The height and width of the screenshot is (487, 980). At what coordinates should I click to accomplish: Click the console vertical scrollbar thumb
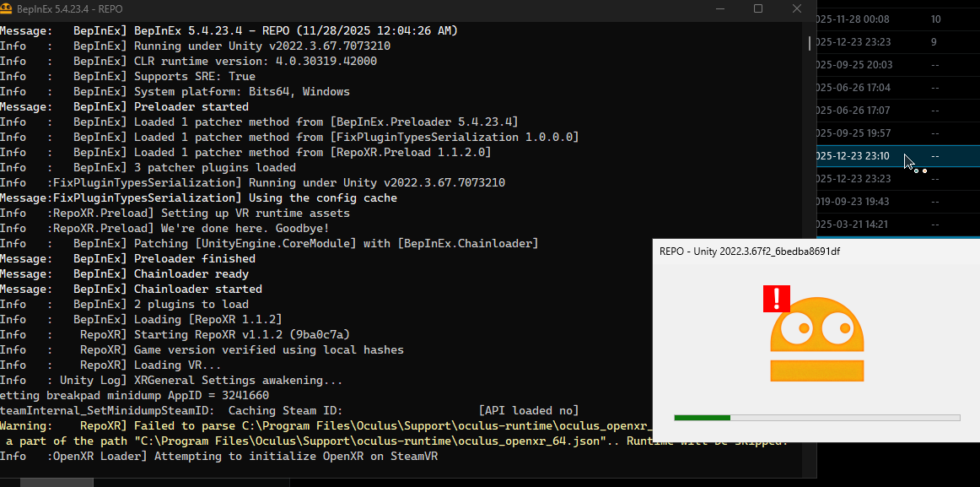click(x=810, y=42)
